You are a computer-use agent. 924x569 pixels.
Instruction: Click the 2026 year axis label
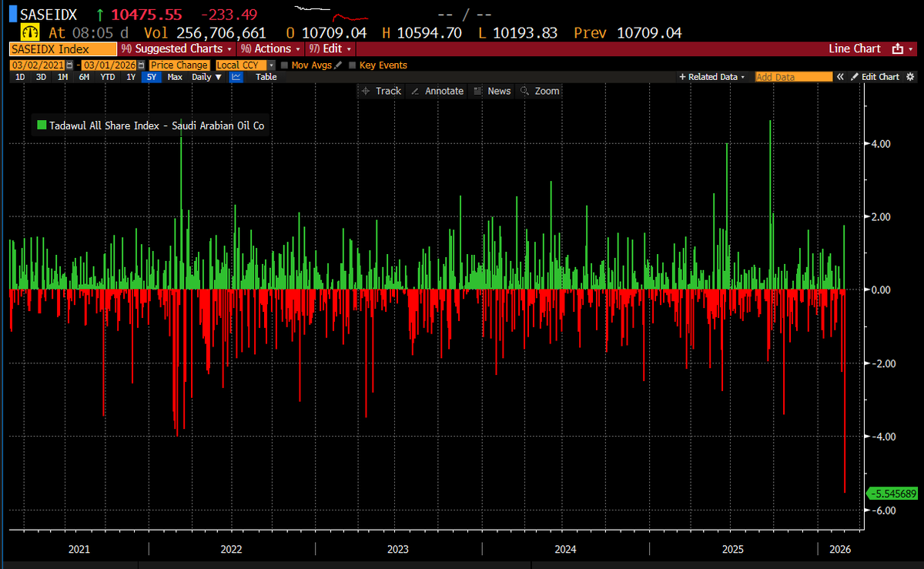[x=840, y=550]
